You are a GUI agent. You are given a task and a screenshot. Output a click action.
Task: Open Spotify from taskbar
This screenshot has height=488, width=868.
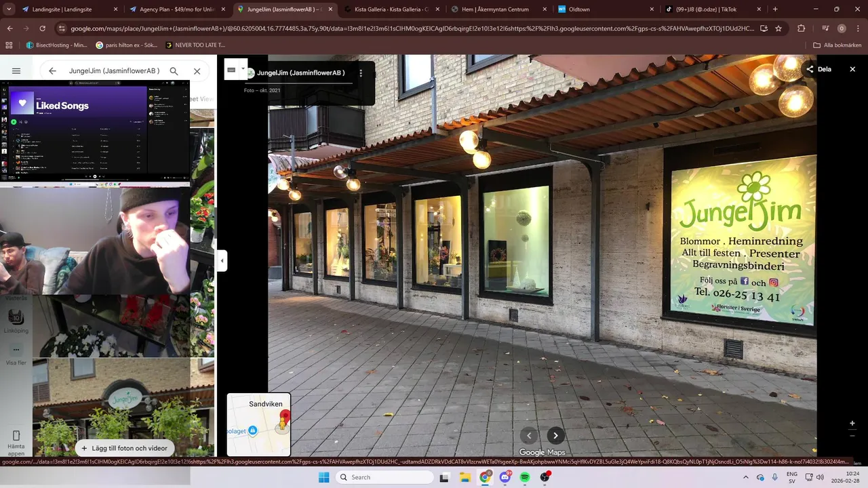pyautogui.click(x=525, y=477)
